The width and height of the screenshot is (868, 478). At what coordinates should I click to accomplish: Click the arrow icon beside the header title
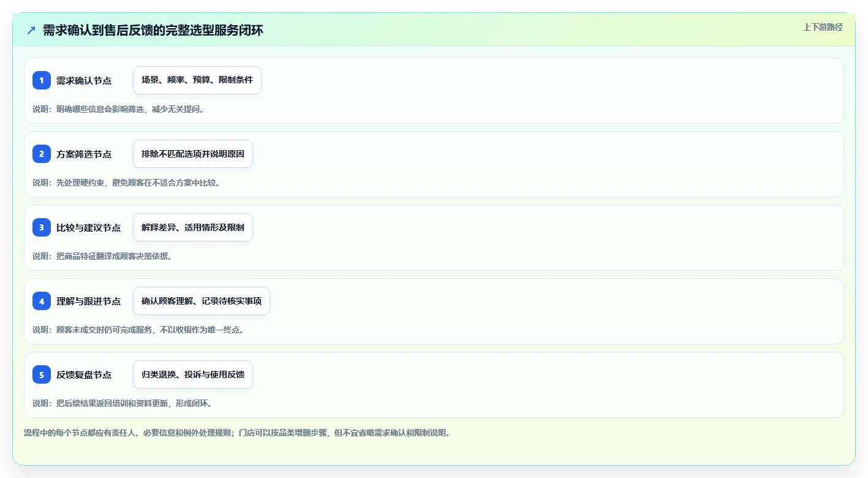click(31, 30)
